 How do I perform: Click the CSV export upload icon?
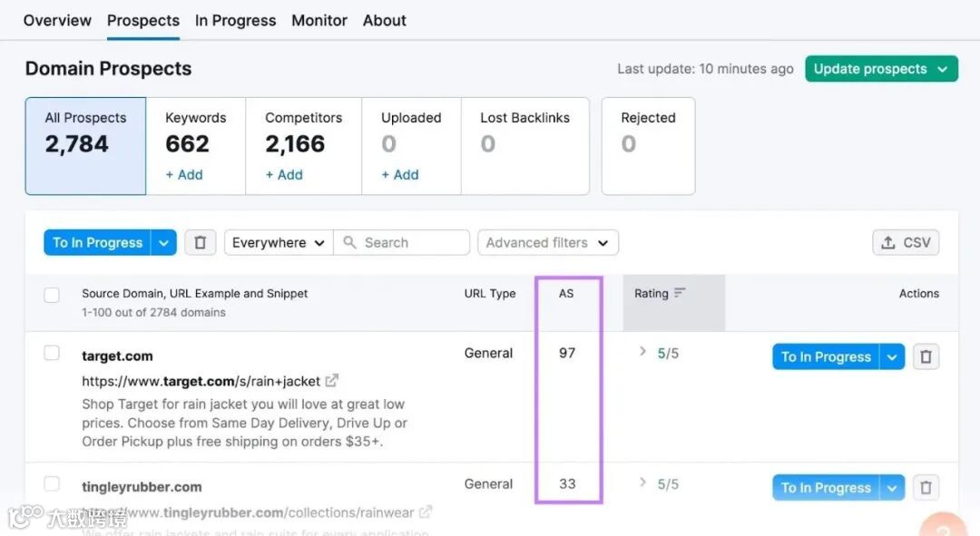coord(888,242)
